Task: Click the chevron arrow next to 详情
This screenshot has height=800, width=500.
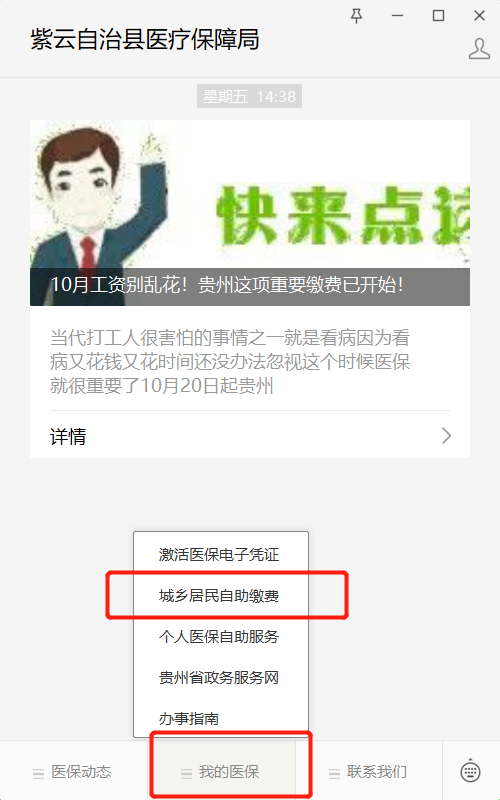Action: [446, 436]
